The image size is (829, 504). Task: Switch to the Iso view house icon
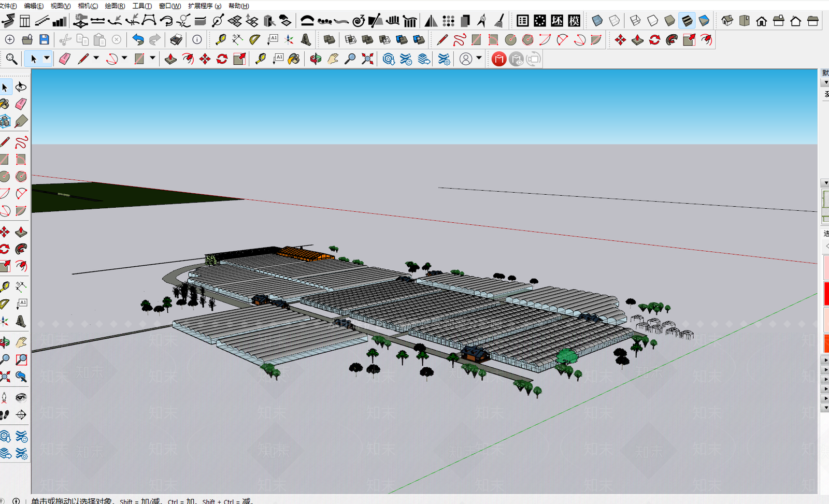click(x=727, y=21)
